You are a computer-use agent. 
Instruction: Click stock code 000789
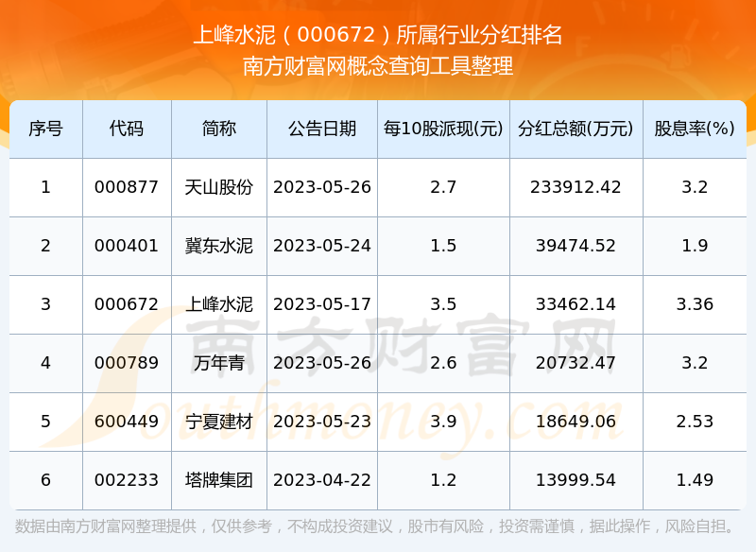(127, 363)
